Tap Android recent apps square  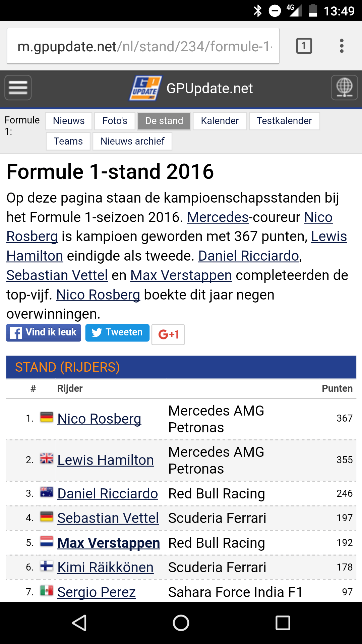coord(283,623)
